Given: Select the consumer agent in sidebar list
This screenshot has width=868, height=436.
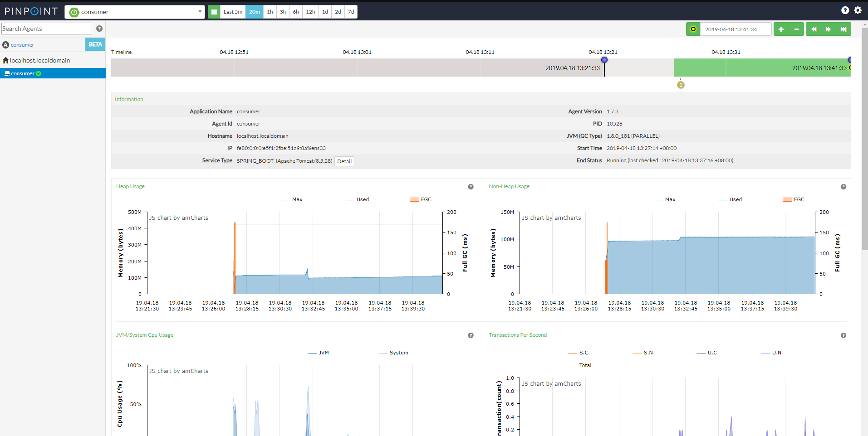Looking at the screenshot, I should click(53, 73).
